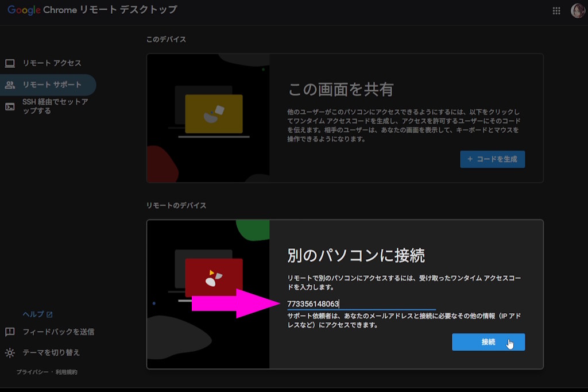The image size is (588, 392).
Task: Open SSH 経由でセットアップする section
Action: pyautogui.click(x=55, y=106)
